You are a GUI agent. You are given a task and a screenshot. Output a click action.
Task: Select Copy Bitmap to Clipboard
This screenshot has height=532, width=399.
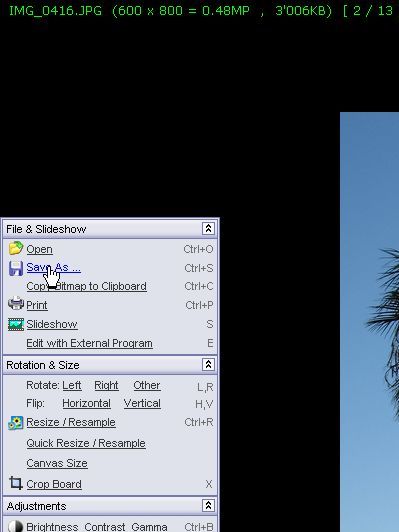(x=87, y=286)
